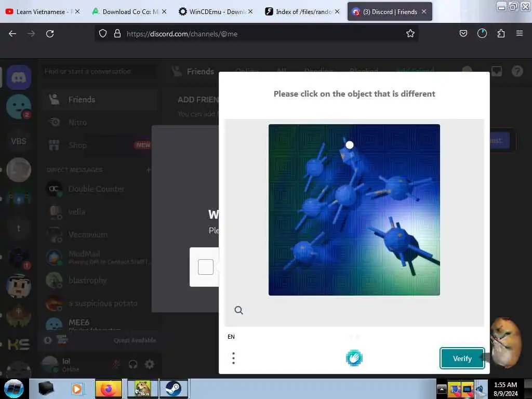Close the Discord Friends browser tab
This screenshot has width=532, height=399.
click(424, 11)
